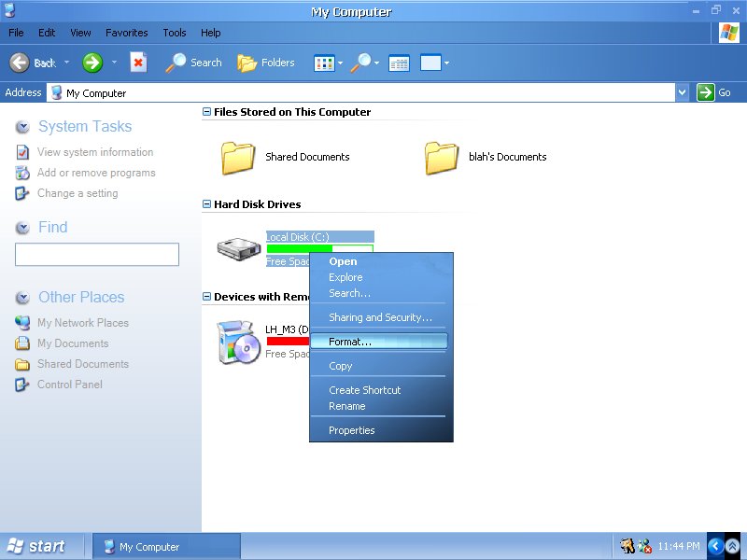Open the Control Panel link
The height and width of the screenshot is (560, 747).
pyautogui.click(x=70, y=385)
